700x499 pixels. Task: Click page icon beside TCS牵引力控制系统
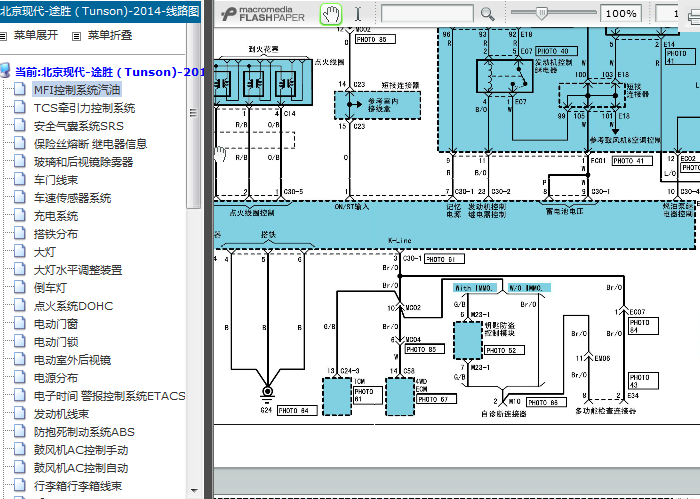(x=19, y=107)
